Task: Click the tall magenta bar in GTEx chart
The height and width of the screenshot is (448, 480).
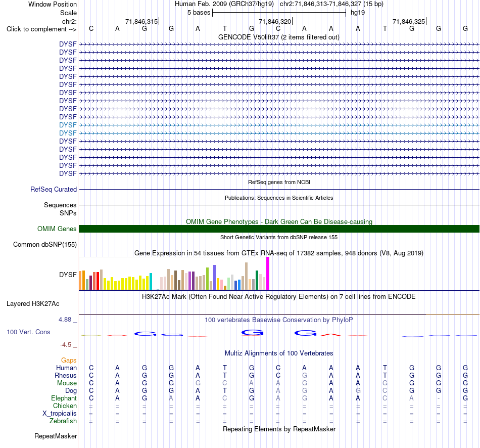Action: point(268,274)
